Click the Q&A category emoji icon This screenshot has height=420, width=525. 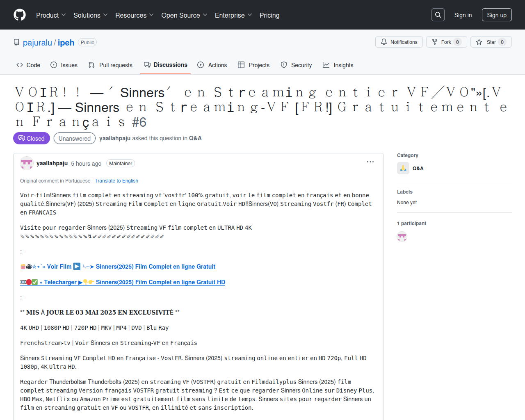pyautogui.click(x=403, y=168)
